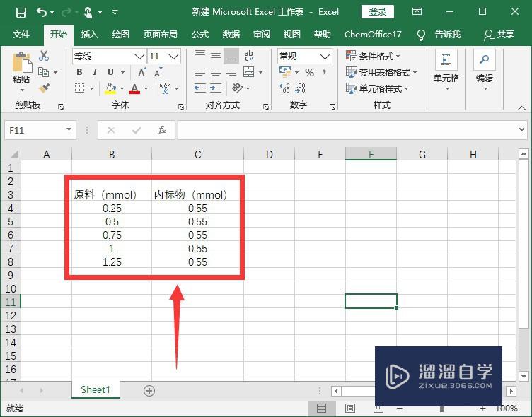Open the font size 11 dropdown
Image resolution: width=532 pixels, height=417 pixels.
[174, 57]
